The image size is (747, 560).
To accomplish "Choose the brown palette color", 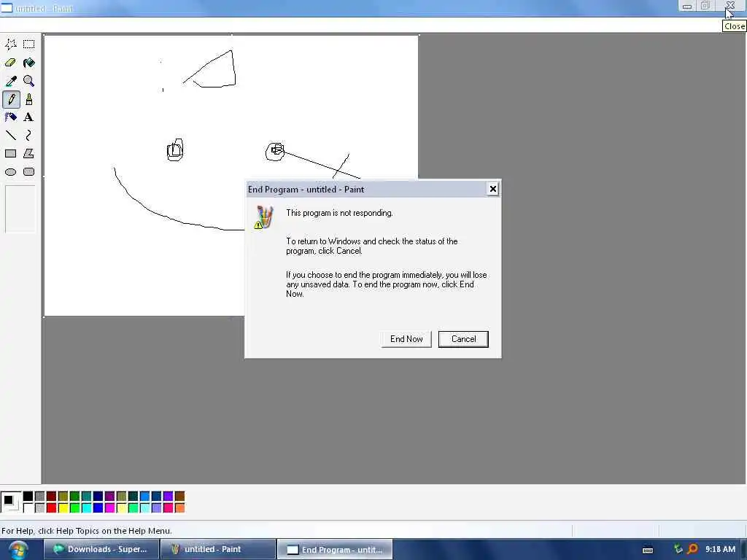I will [x=179, y=496].
